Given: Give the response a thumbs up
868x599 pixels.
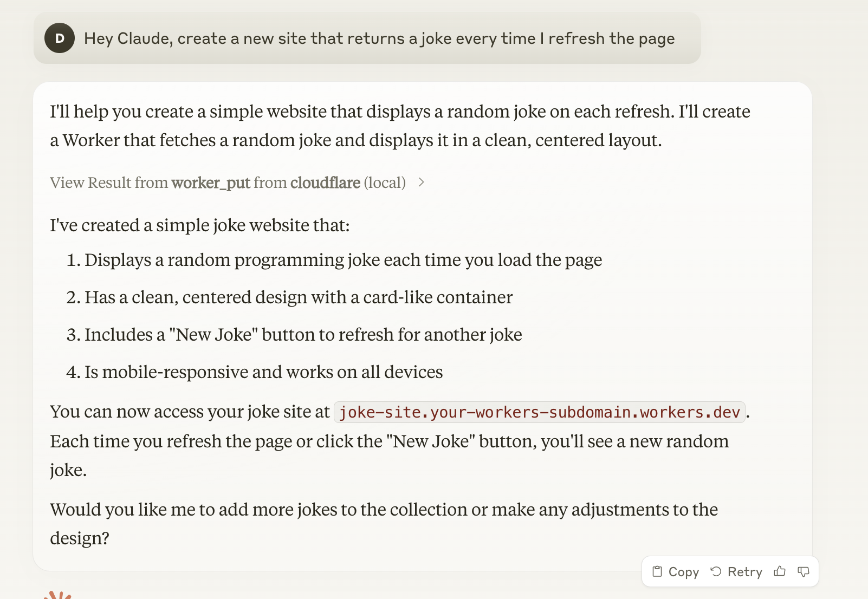Looking at the screenshot, I should [780, 571].
